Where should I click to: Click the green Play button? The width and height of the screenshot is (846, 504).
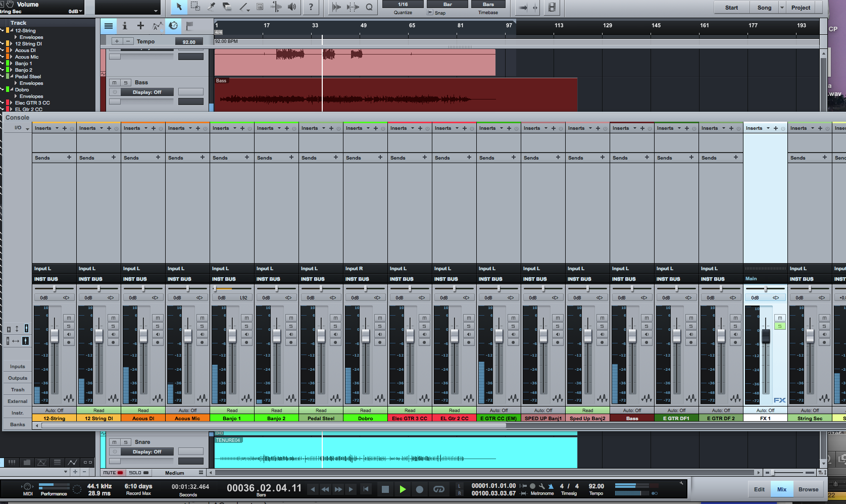tap(403, 489)
